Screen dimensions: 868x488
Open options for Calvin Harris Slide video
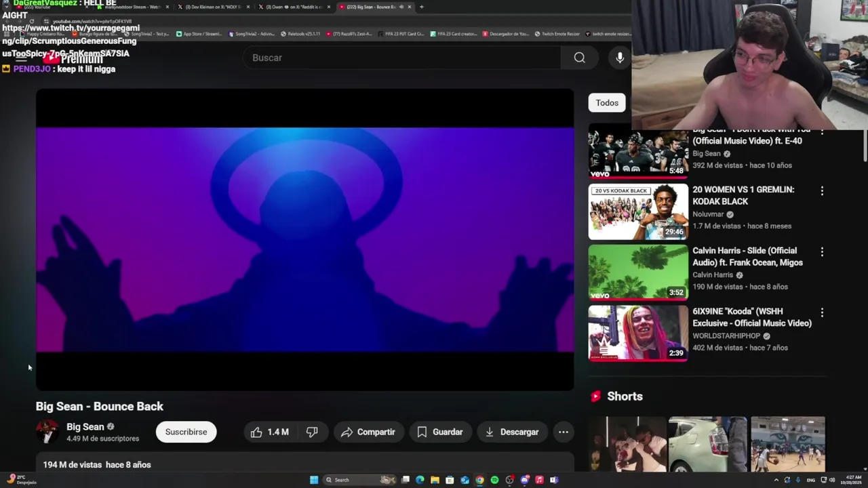(822, 251)
